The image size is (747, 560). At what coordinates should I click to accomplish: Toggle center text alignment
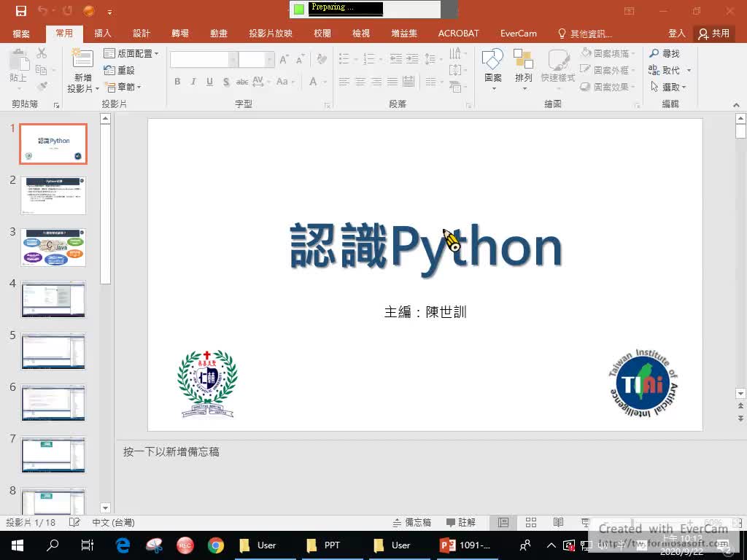click(360, 82)
